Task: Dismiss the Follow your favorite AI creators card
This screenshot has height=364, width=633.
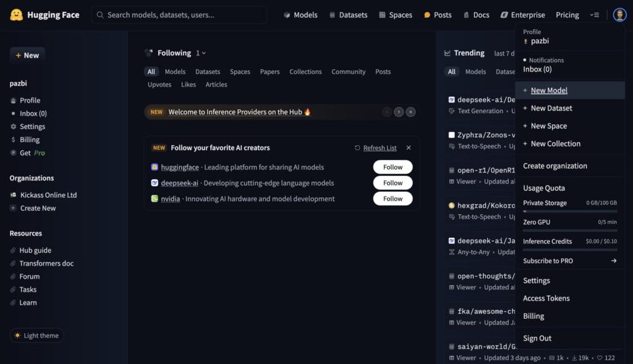Action: 409,148
